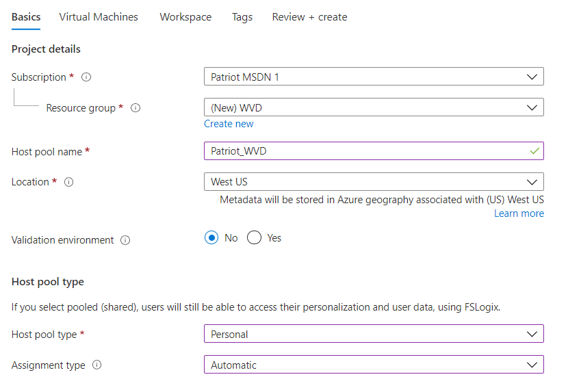Screen dimensions: 568x392
Task: Click the Create new resource group link
Action: tap(229, 124)
